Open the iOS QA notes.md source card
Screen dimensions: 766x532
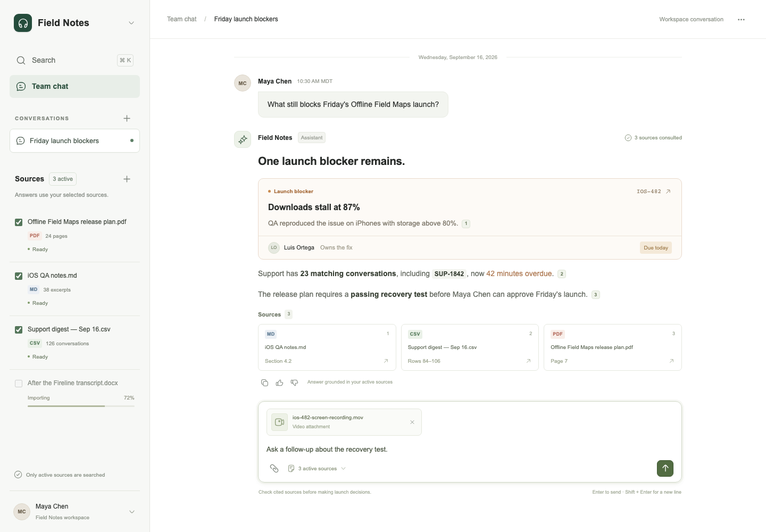tap(327, 347)
